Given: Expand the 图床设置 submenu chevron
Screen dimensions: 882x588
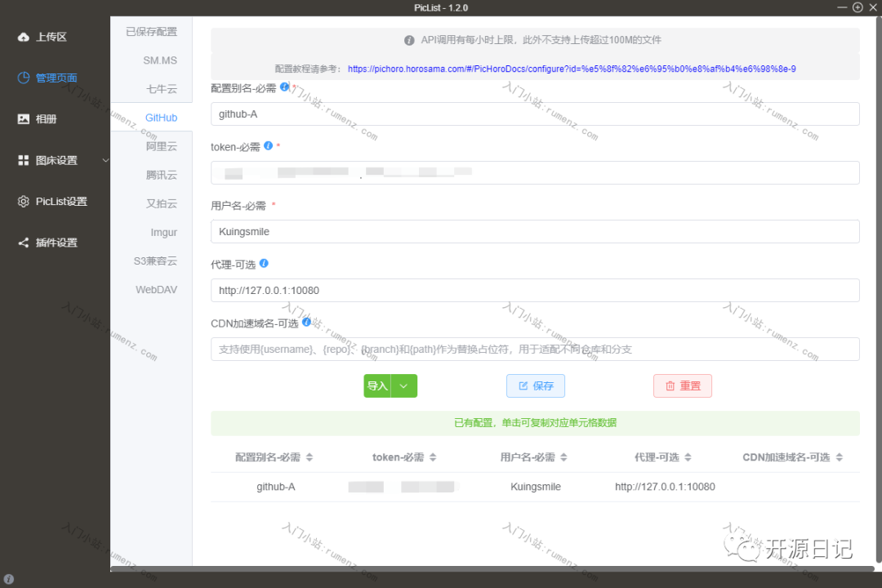Looking at the screenshot, I should pyautogui.click(x=105, y=160).
